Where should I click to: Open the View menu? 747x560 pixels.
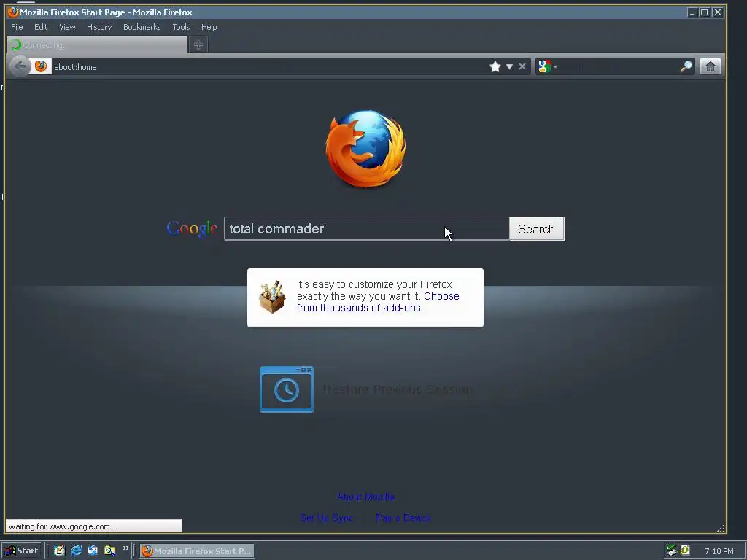click(67, 27)
